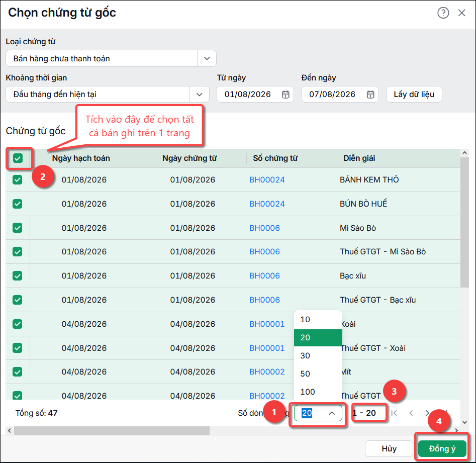Uncheck the row Bạc xĩu

(x=17, y=275)
